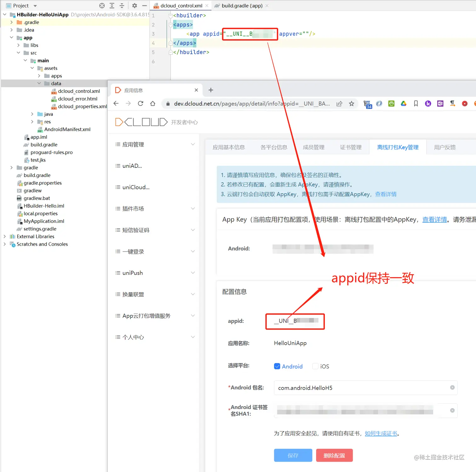Collapse the app module folder
Screen dimensions: 476x472
[12, 37]
